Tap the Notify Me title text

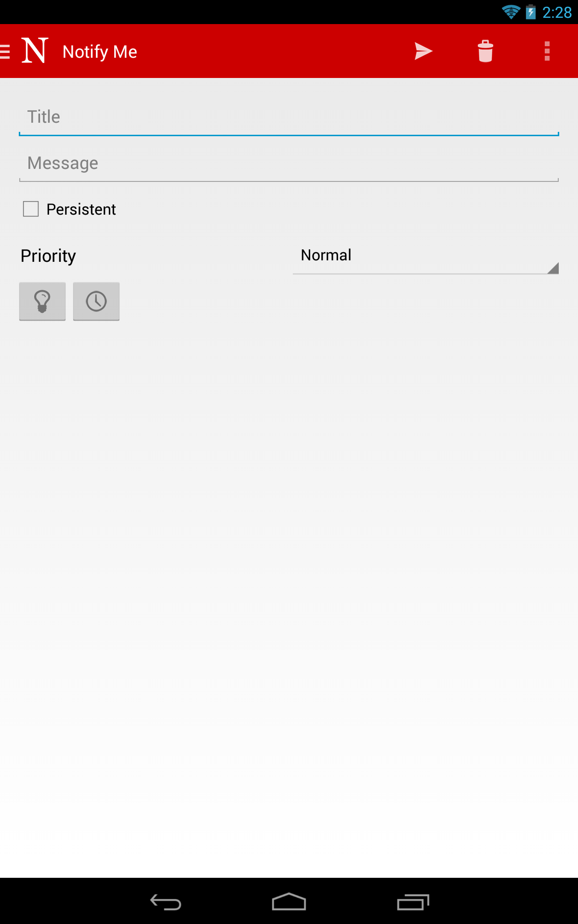coord(100,51)
